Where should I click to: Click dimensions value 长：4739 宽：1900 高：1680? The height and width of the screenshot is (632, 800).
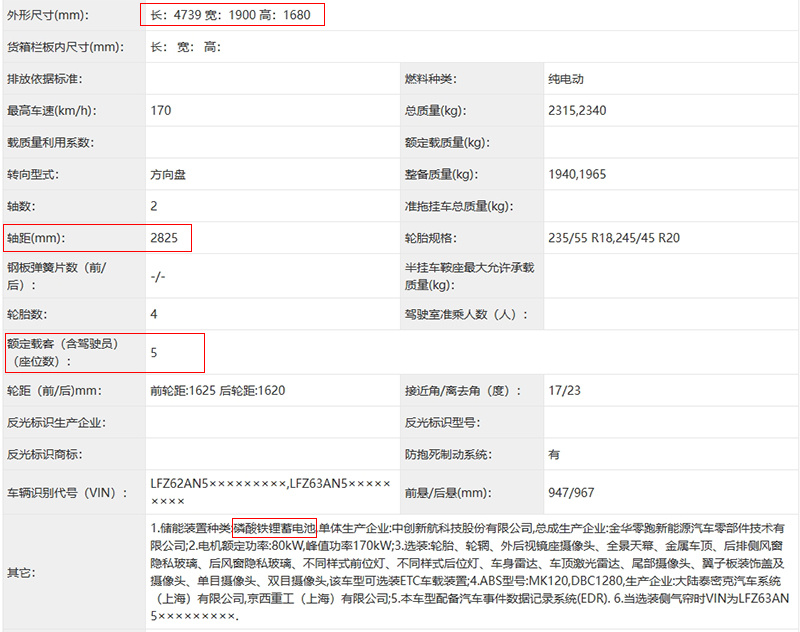pos(230,15)
